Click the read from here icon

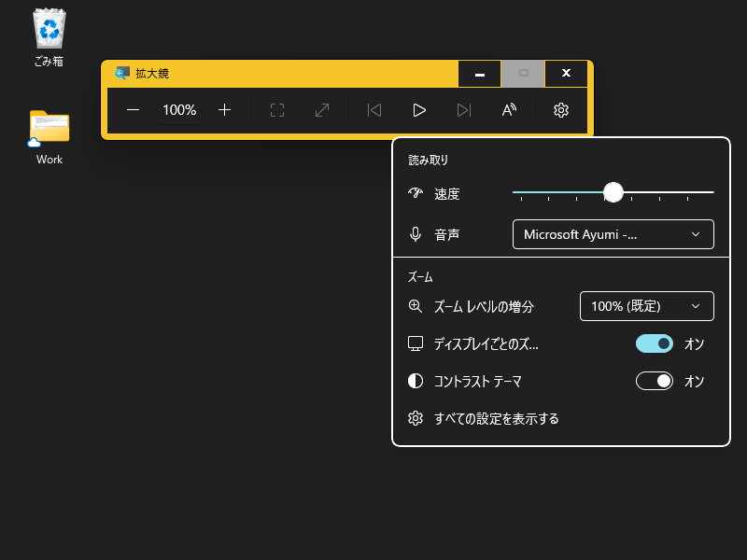tap(509, 110)
